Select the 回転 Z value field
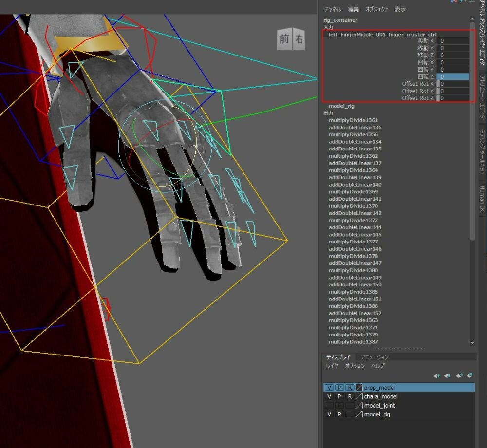This screenshot has height=448, width=487. point(453,77)
